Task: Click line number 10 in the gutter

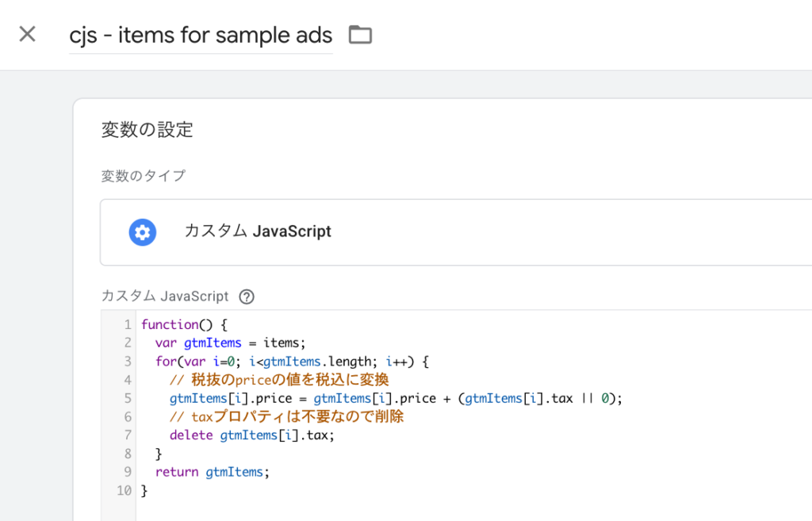Action: tap(124, 490)
